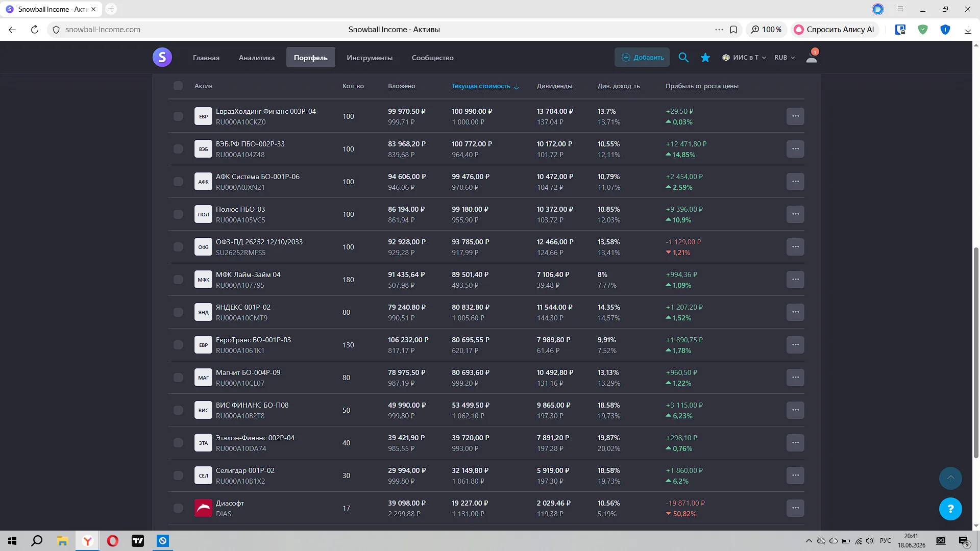Click the scroll-to-top arrow button
980x551 pixels.
click(x=950, y=479)
